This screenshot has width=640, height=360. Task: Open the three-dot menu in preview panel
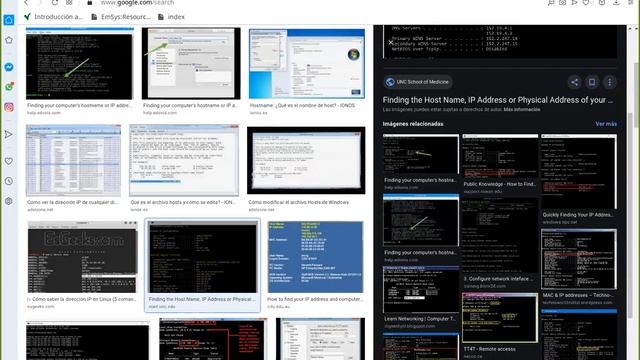[x=610, y=82]
